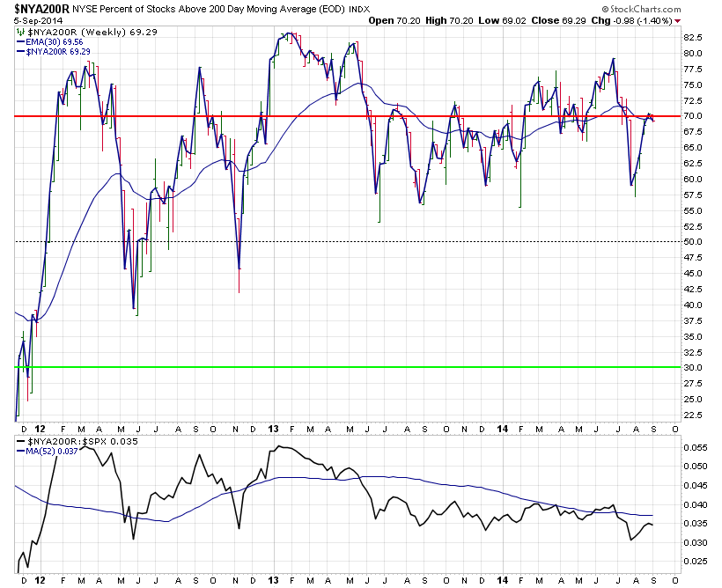The width and height of the screenshot is (722, 588).
Task: Click the dotted horizontal line at the 50 level
Action: [x=348, y=241]
